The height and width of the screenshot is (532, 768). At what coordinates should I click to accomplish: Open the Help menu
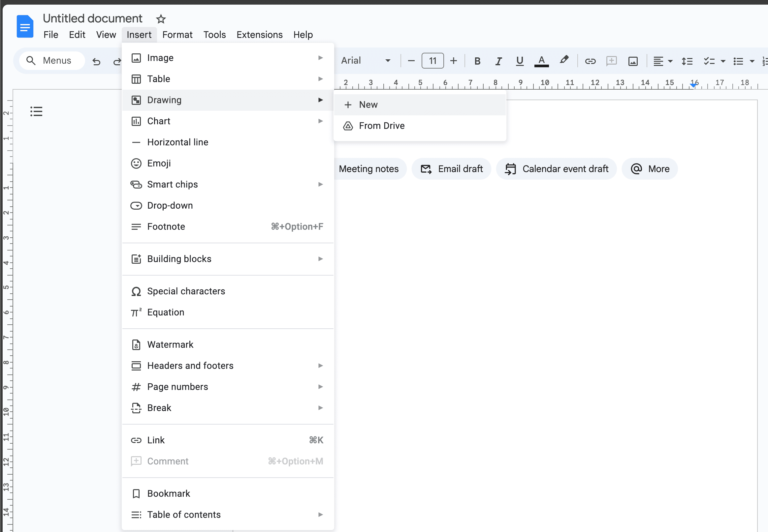pyautogui.click(x=303, y=35)
